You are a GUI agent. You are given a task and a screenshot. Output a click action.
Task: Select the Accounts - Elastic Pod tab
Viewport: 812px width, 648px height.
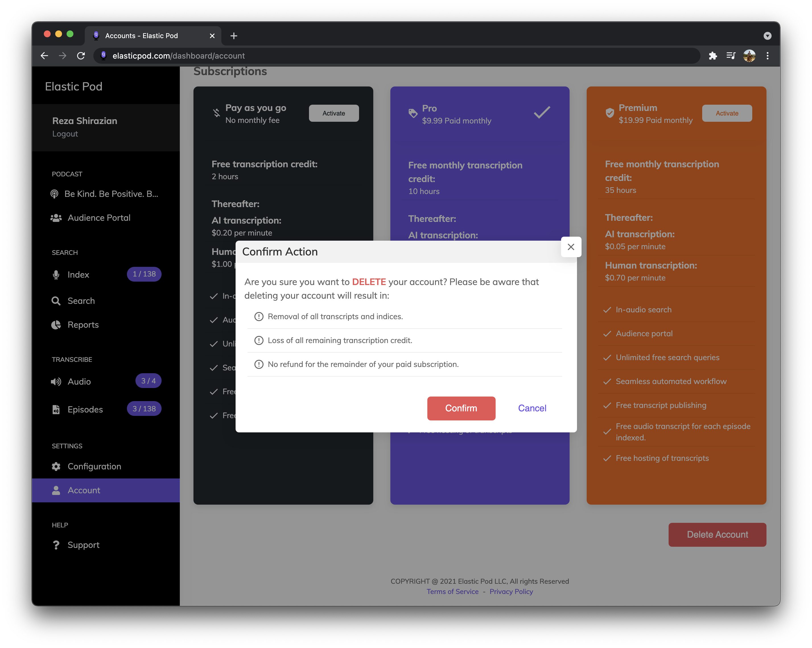(153, 36)
